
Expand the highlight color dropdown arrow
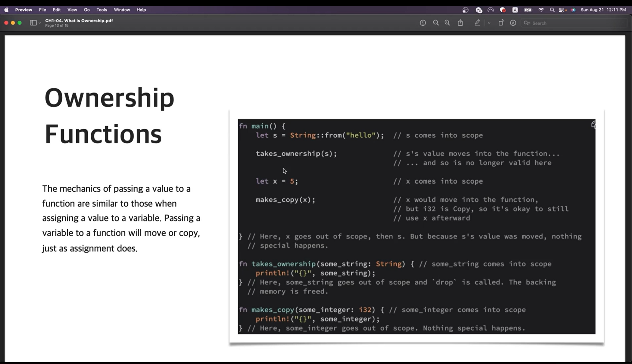click(489, 23)
